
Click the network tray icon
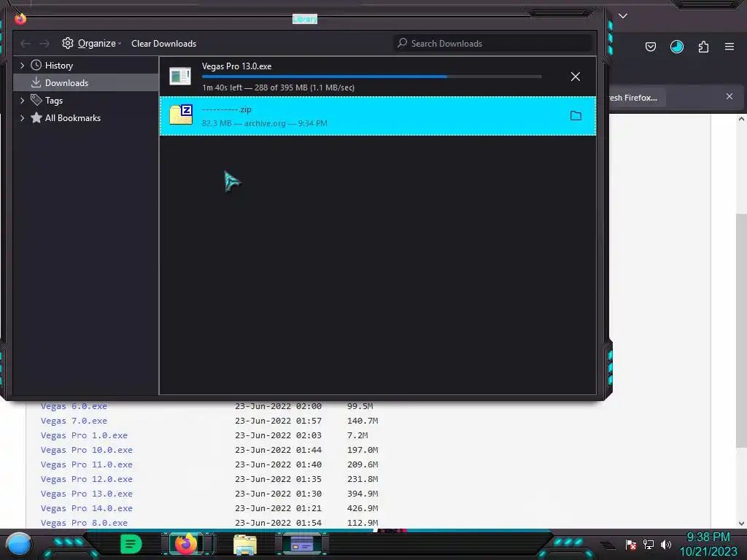(649, 544)
